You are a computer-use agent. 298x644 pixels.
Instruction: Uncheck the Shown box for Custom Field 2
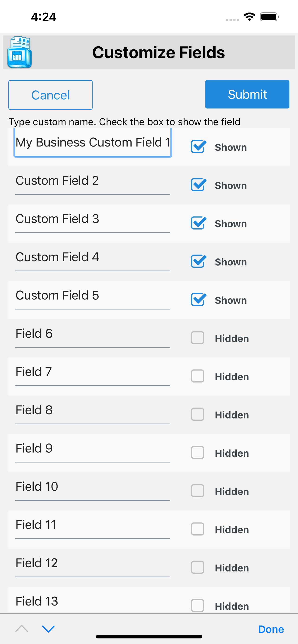198,185
